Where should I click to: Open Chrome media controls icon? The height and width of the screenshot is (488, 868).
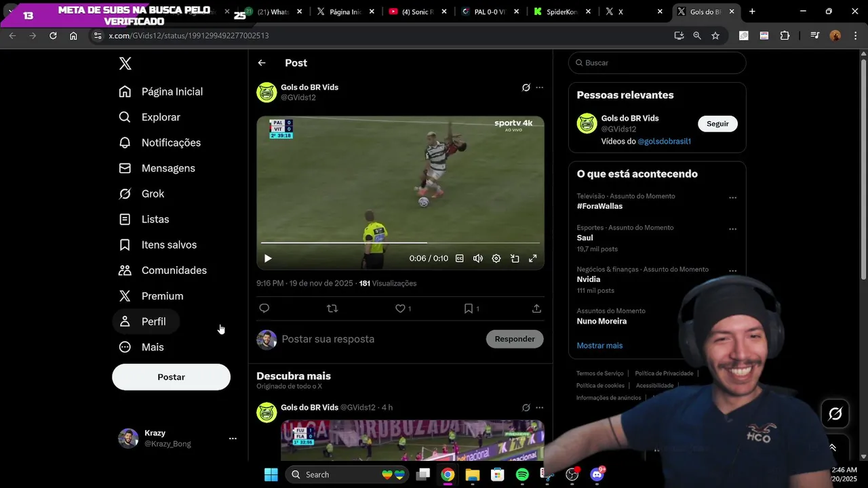click(815, 36)
